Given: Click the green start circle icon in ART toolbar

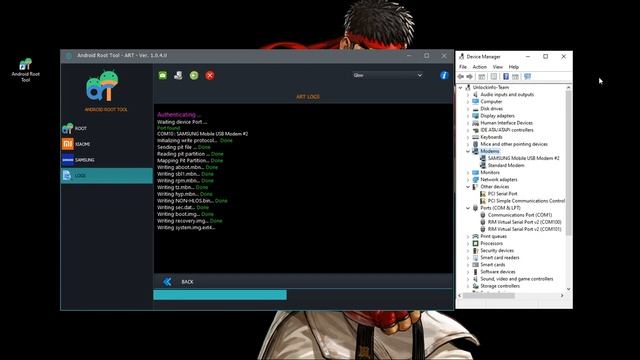Looking at the screenshot, I should 194,75.
